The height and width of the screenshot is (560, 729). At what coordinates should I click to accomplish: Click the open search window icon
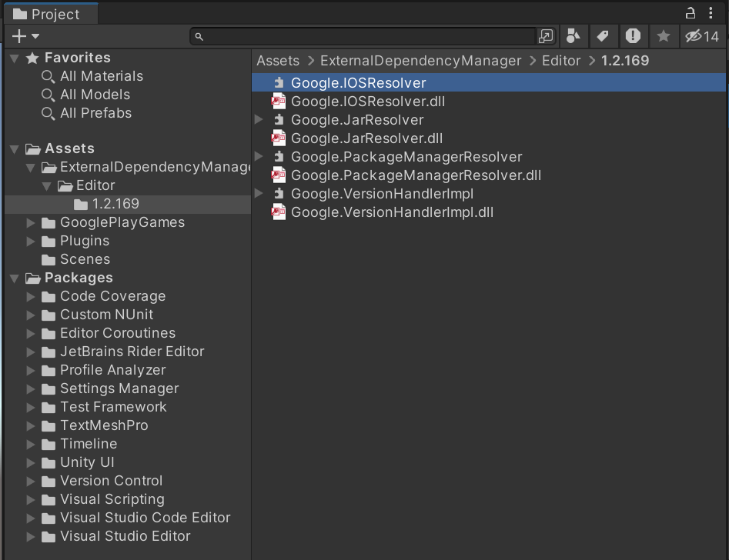545,36
